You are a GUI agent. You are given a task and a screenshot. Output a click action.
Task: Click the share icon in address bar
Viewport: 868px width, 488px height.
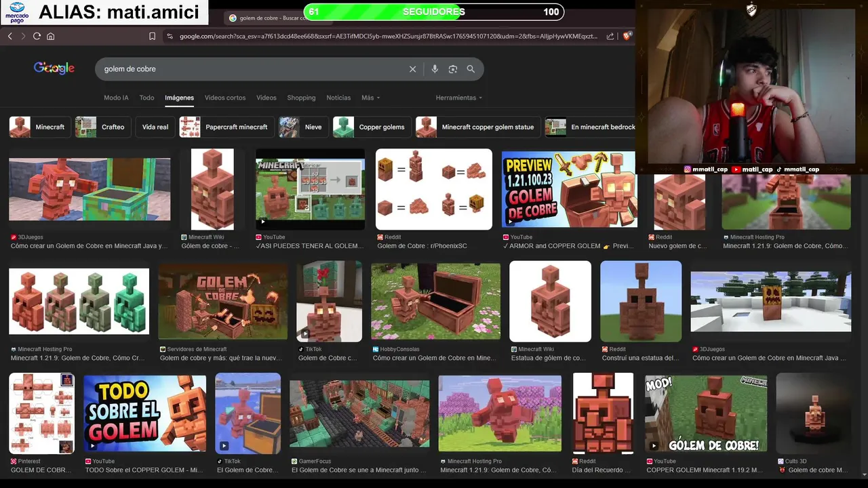pyautogui.click(x=610, y=36)
